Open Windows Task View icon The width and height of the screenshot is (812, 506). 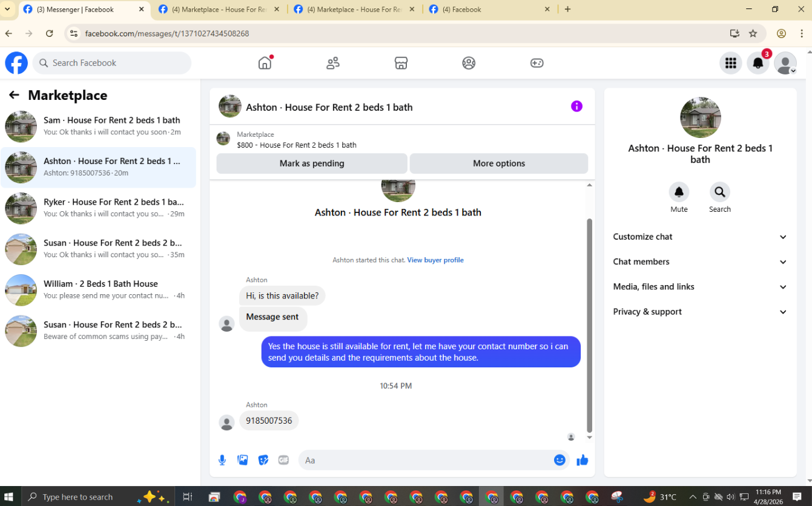click(x=188, y=497)
